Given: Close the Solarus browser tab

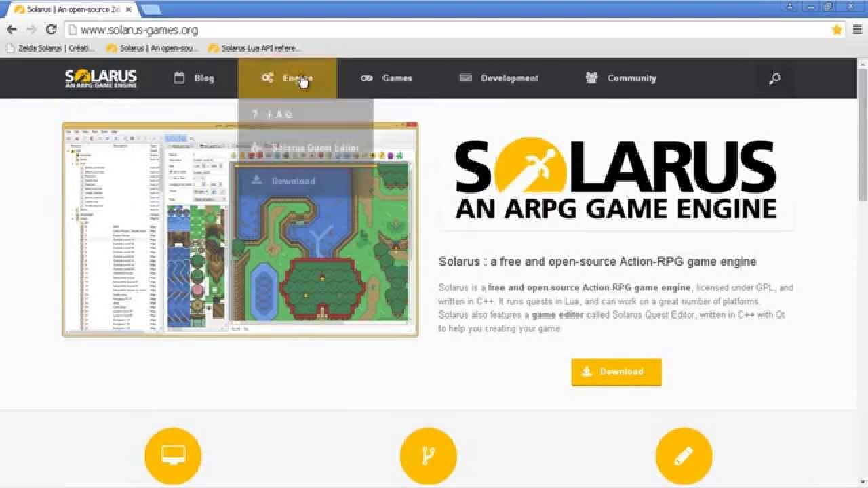Looking at the screenshot, I should tap(129, 9).
